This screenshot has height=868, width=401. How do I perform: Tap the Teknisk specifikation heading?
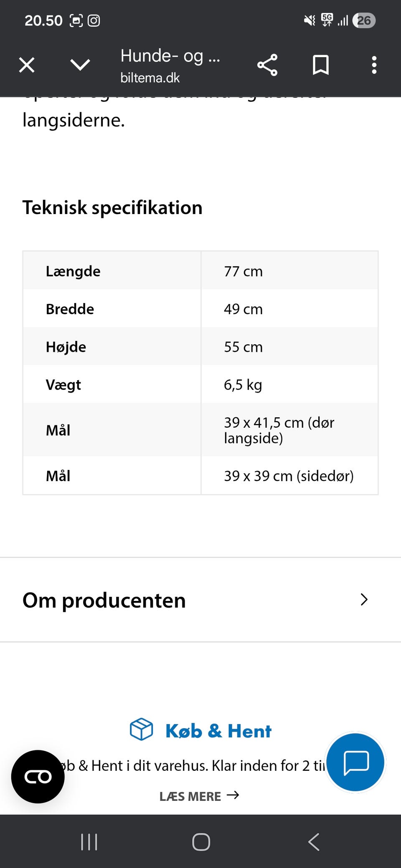(x=112, y=208)
